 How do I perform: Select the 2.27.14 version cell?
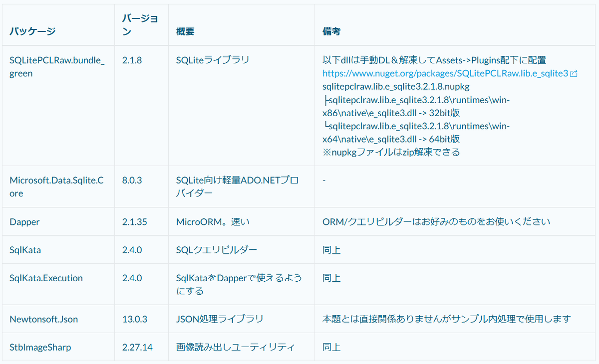[137, 347]
